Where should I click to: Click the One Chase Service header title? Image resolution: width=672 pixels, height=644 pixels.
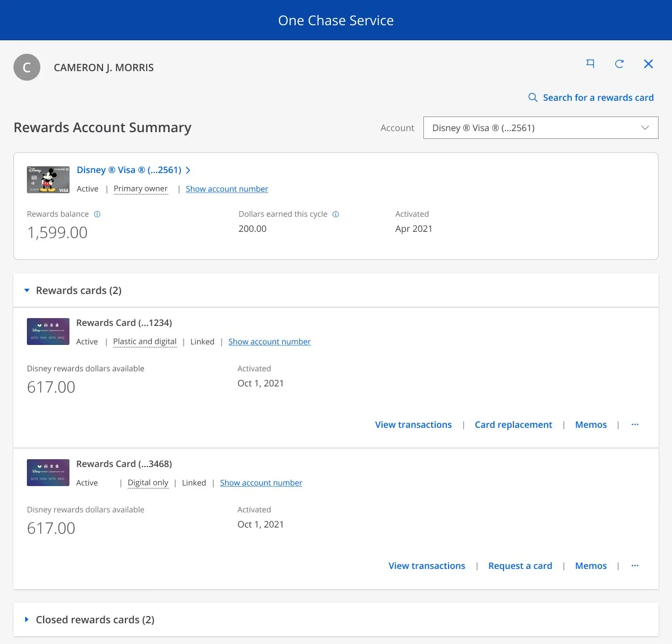point(336,20)
